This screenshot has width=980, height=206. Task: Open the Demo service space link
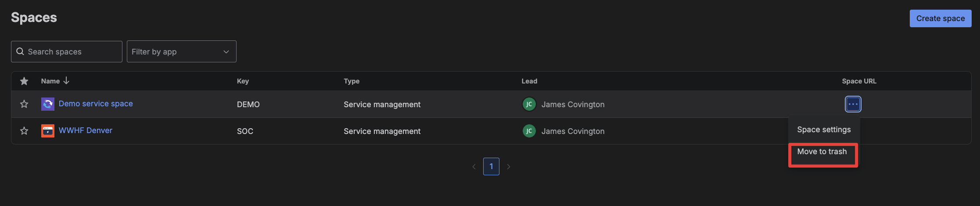[96, 104]
